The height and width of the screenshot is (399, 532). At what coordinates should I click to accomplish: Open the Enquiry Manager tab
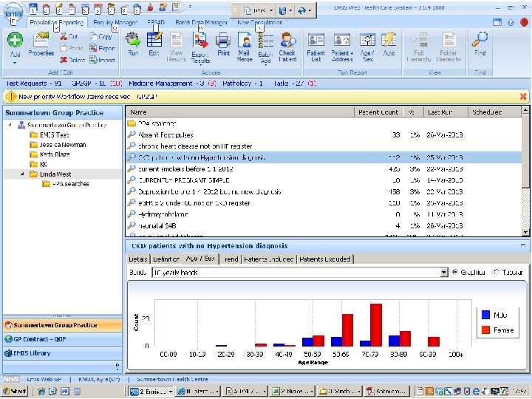115,22
